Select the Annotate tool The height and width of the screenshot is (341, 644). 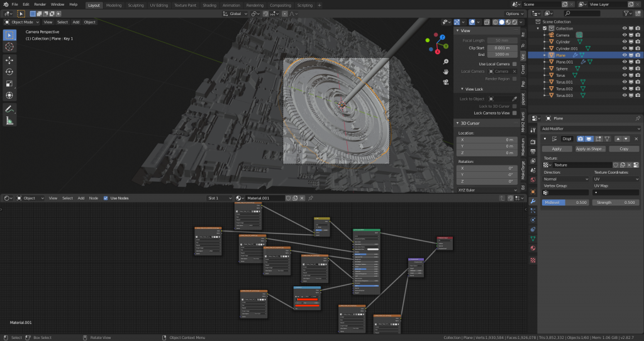pos(9,109)
